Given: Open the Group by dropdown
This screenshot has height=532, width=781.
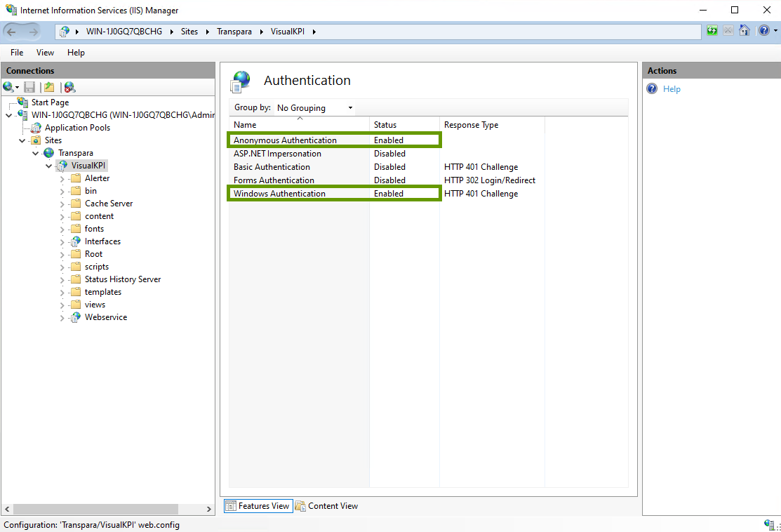Looking at the screenshot, I should [314, 108].
